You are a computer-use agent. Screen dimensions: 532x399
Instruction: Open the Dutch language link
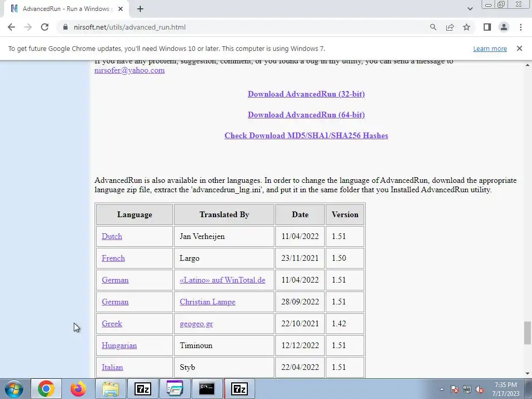click(x=112, y=236)
